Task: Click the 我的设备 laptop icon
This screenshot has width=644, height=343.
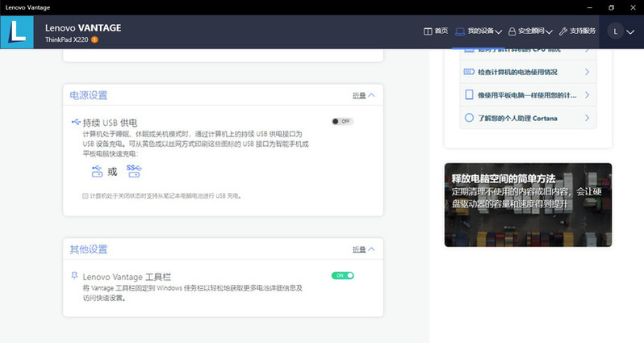Action: (x=460, y=31)
